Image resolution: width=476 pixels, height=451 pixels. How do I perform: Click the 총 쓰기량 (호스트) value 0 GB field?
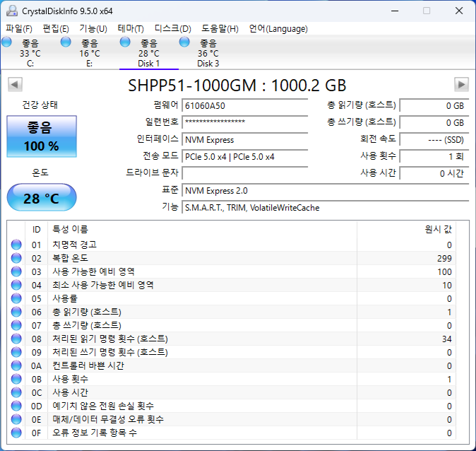point(434,122)
